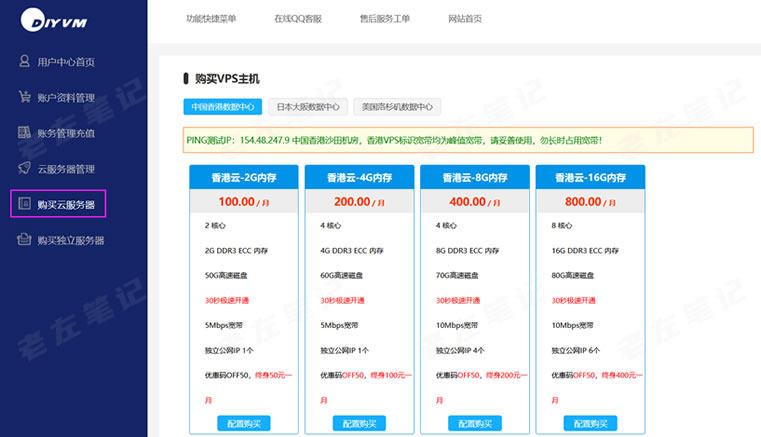761x437 pixels.
Task: Click the shopping cart account info icon
Action: point(25,97)
